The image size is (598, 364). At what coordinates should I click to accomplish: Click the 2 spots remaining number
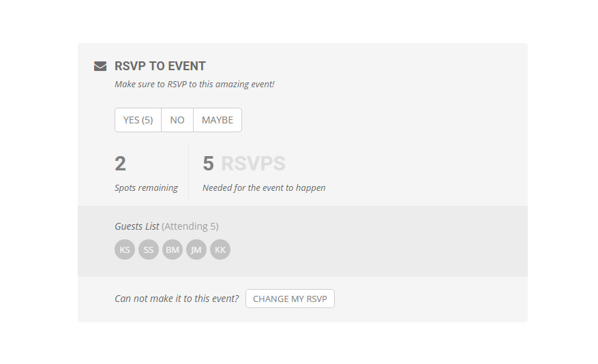[x=120, y=164]
